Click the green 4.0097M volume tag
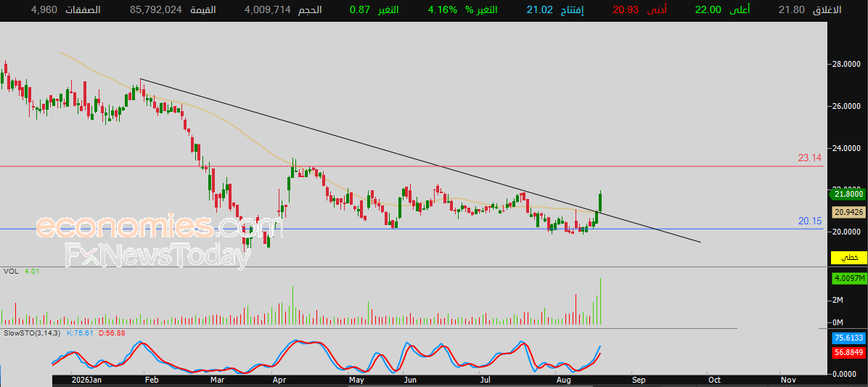This screenshot has height=387, width=868. coord(848,279)
